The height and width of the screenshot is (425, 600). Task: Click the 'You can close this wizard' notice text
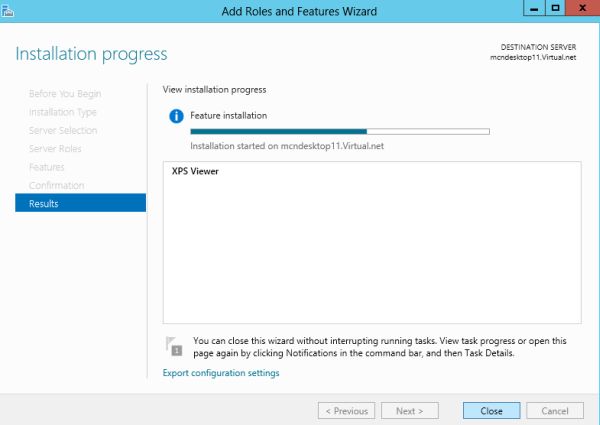(380, 347)
